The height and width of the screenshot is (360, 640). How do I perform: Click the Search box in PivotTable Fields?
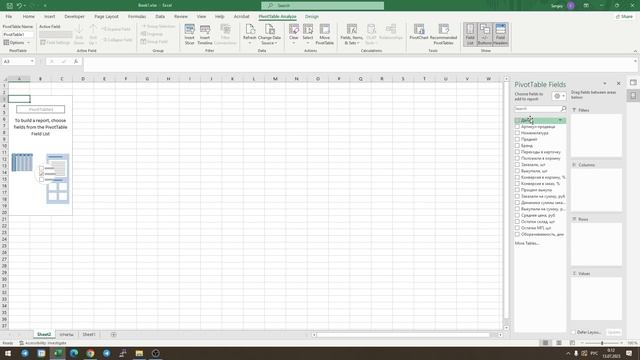point(537,109)
